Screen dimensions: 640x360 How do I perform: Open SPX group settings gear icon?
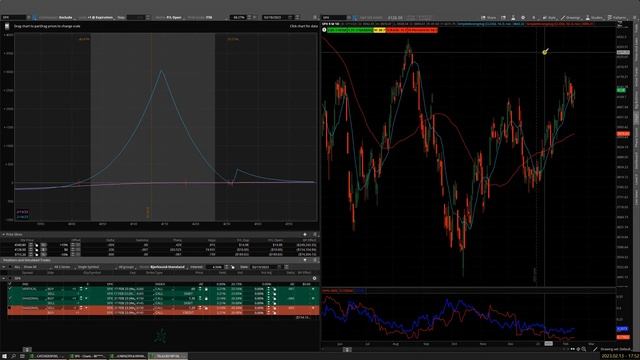coord(314,278)
